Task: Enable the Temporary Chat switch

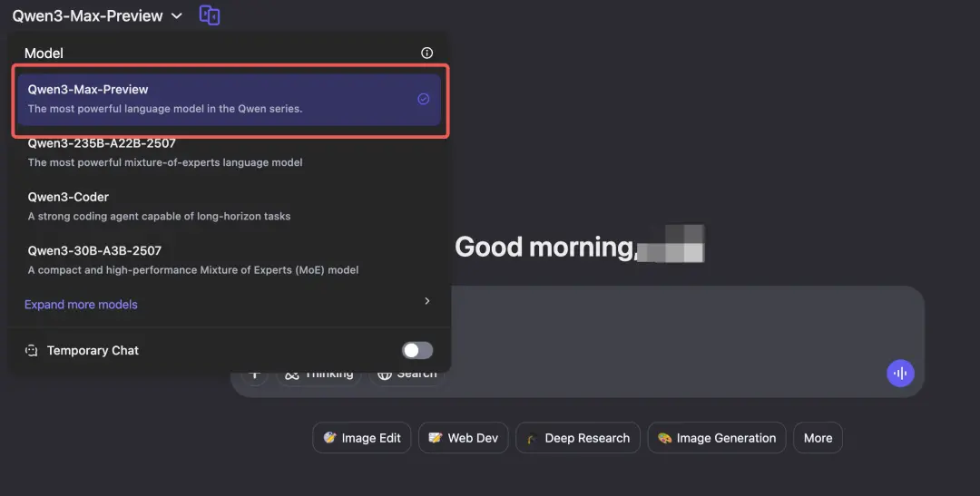Action: click(417, 350)
